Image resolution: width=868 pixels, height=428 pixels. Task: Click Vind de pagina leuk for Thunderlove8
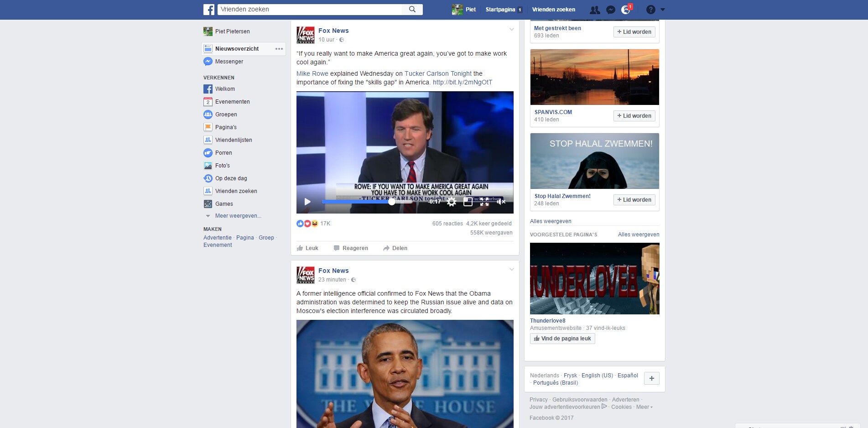[x=562, y=339]
